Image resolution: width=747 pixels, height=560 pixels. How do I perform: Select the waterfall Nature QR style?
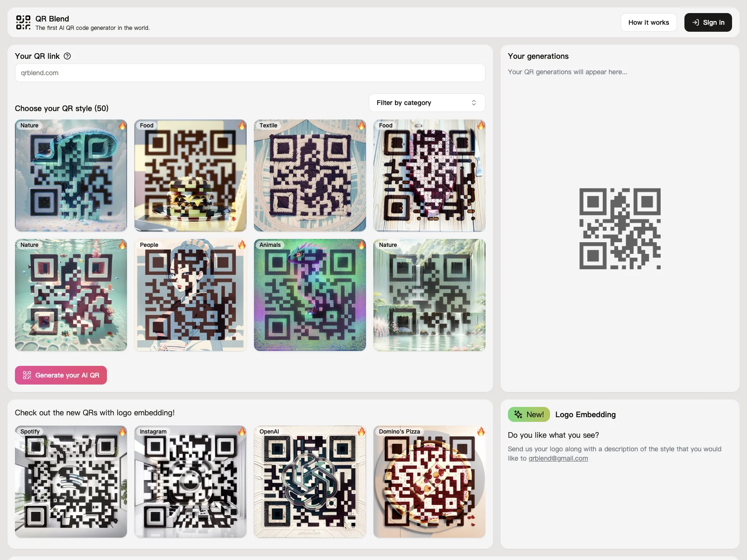(430, 295)
